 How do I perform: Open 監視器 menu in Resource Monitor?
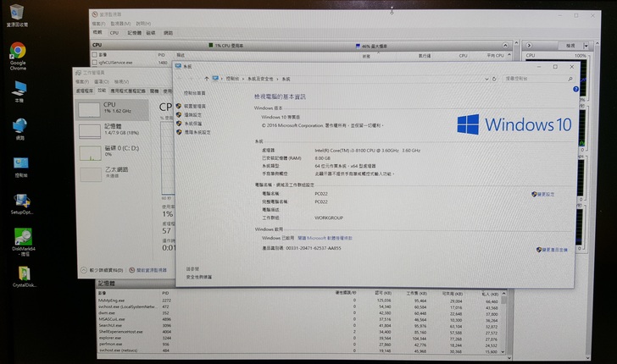point(120,24)
